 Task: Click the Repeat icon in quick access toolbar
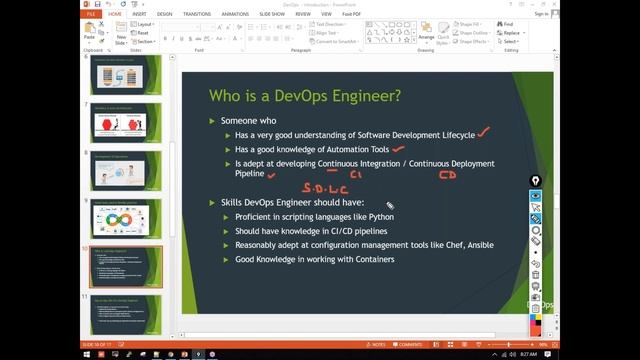pyautogui.click(x=123, y=4)
